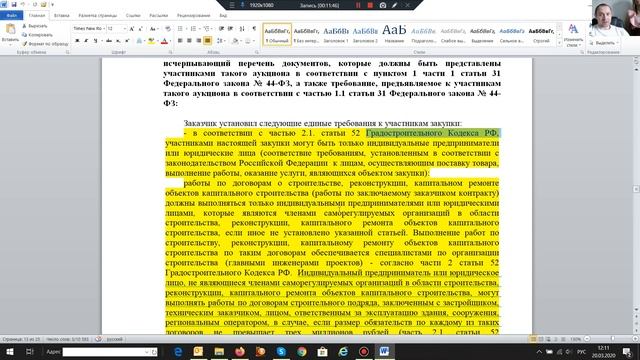Switch to the Вид (View) tab
Image resolution: width=640 pixels, height=360 pixels.
223,16
